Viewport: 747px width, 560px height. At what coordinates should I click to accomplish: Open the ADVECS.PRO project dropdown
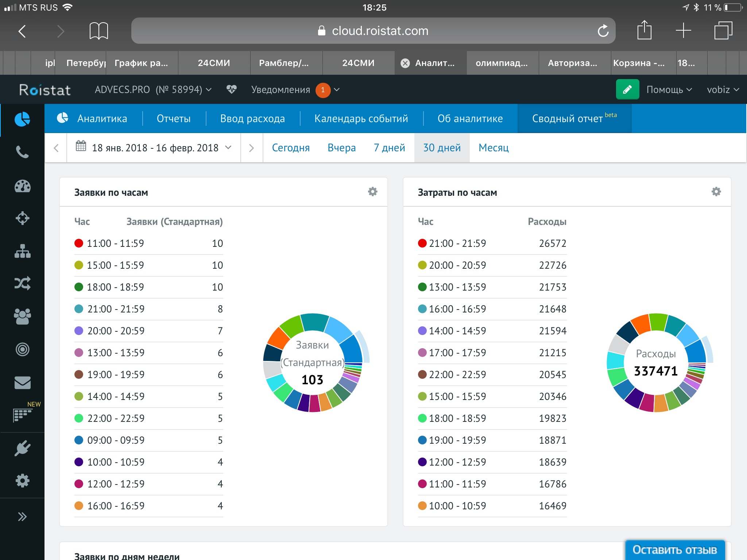click(x=153, y=90)
